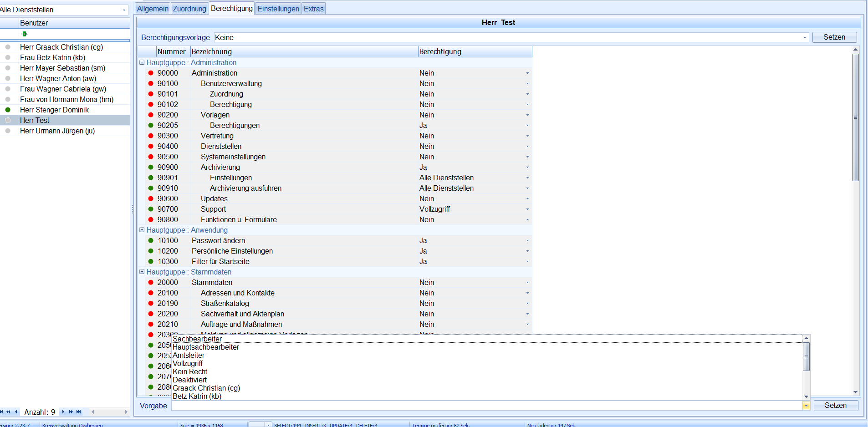The height and width of the screenshot is (427, 868).
Task: Select Hauptsachbearbeiter from the Vorgabe list
Action: coord(206,347)
